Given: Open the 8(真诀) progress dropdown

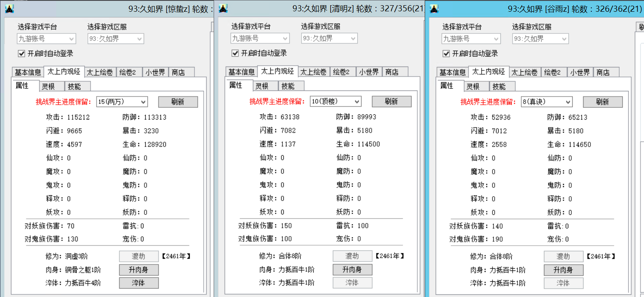Looking at the screenshot, I should [x=547, y=102].
